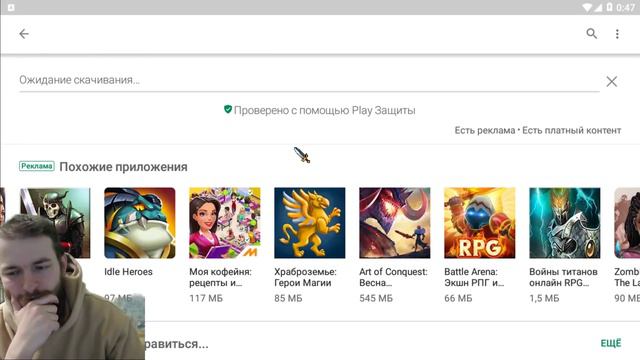Click the Play Защиты shield icon
Viewport: 640px width, 360px height.
[228, 109]
